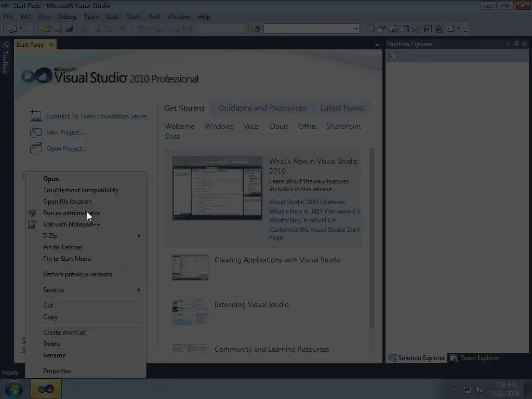Click the Redo toolbar icon

pyautogui.click(x=140, y=29)
